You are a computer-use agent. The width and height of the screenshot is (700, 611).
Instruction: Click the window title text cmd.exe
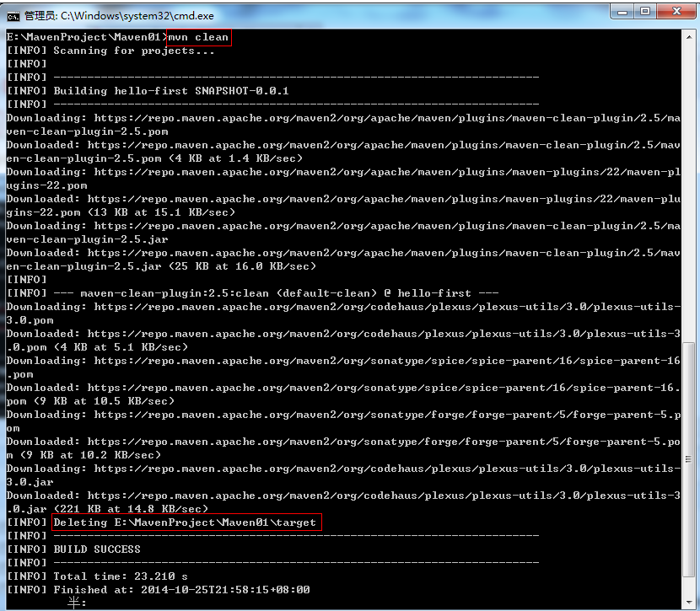tap(119, 16)
